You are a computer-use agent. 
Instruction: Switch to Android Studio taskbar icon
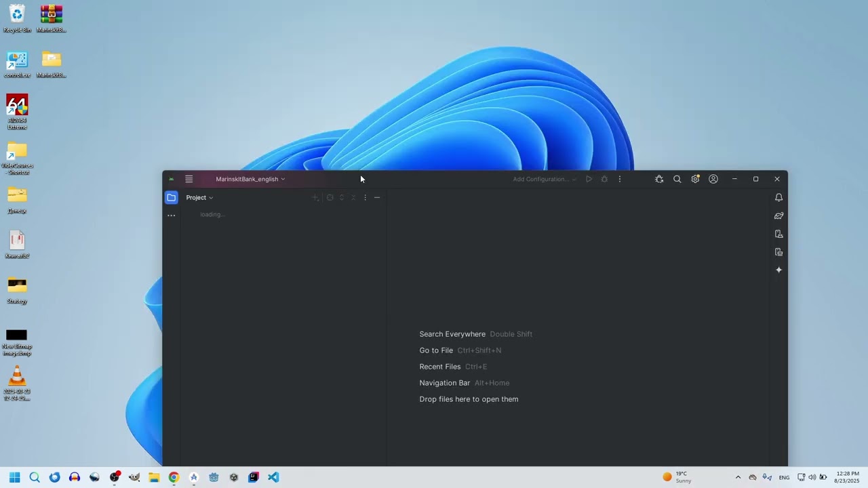(194, 477)
